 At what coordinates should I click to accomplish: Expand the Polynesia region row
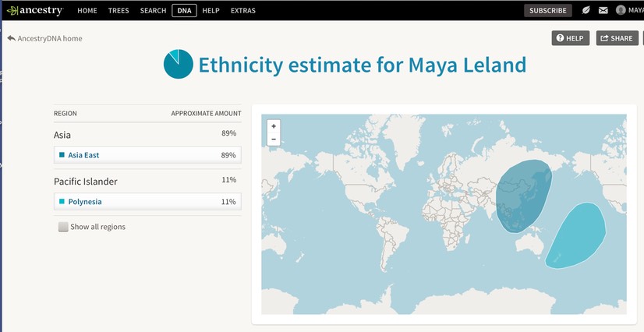tap(147, 202)
